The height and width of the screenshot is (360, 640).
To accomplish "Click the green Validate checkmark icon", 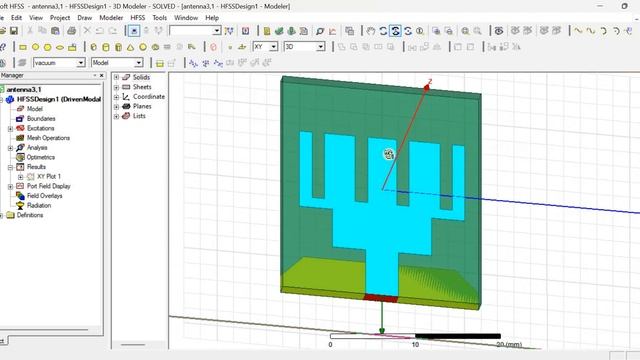I will pyautogui.click(x=279, y=31).
